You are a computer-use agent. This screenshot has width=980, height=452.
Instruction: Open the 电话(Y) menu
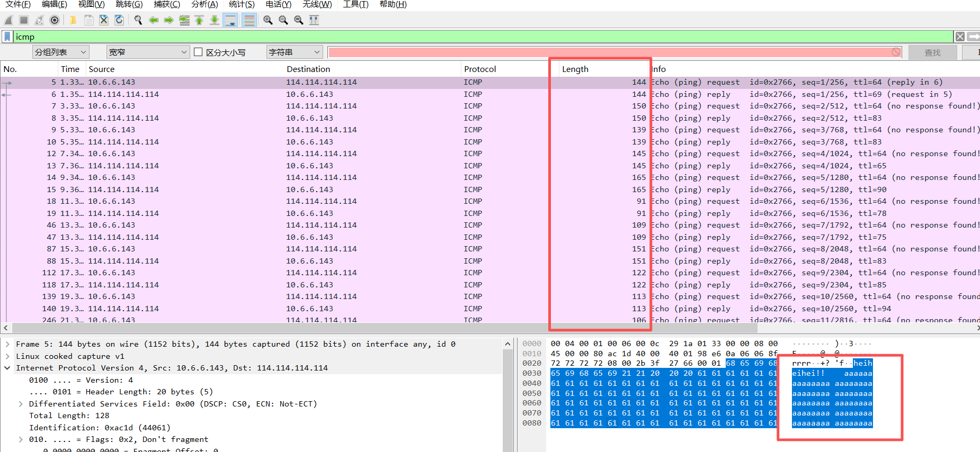pos(279,4)
